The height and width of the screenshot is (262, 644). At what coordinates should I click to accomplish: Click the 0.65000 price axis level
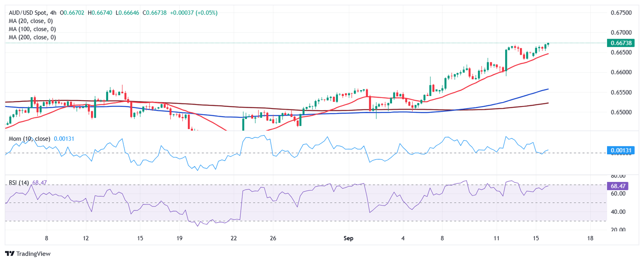pos(620,112)
